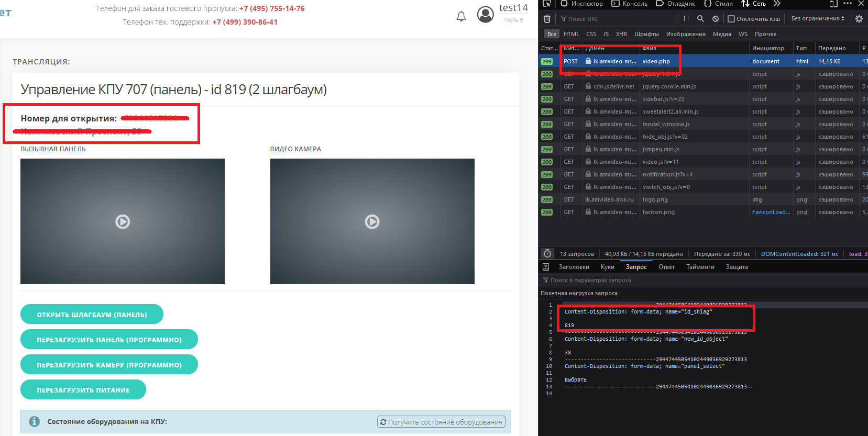This screenshot has height=436, width=868.
Task: Click 'Перезагрузить панель (программно)' button
Action: pos(109,340)
